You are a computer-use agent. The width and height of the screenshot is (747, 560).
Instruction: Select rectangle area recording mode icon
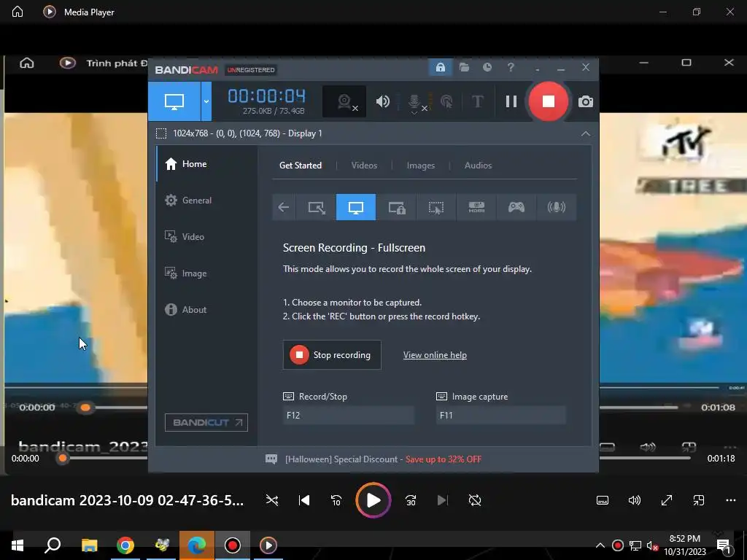[317, 207]
